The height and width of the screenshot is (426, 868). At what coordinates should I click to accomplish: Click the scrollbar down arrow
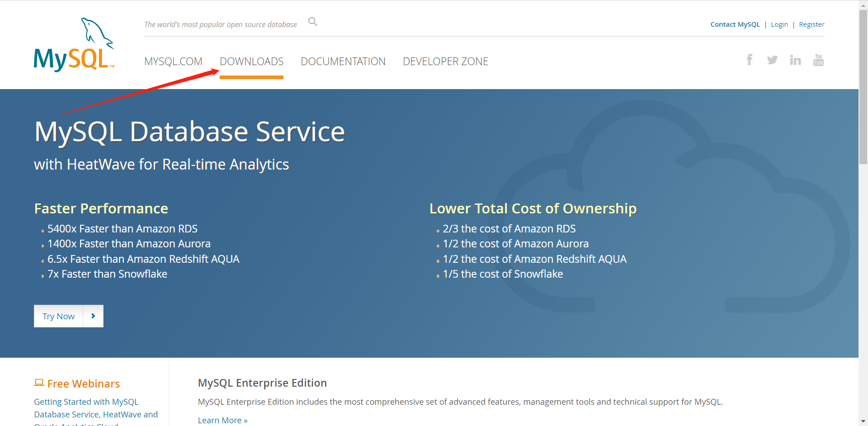(x=863, y=421)
